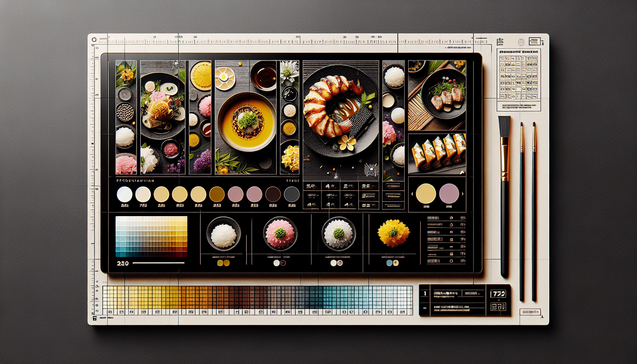Screen dimensions: 637x364
Task: Select the 50 cell in the number grid
Action: (311, 186)
